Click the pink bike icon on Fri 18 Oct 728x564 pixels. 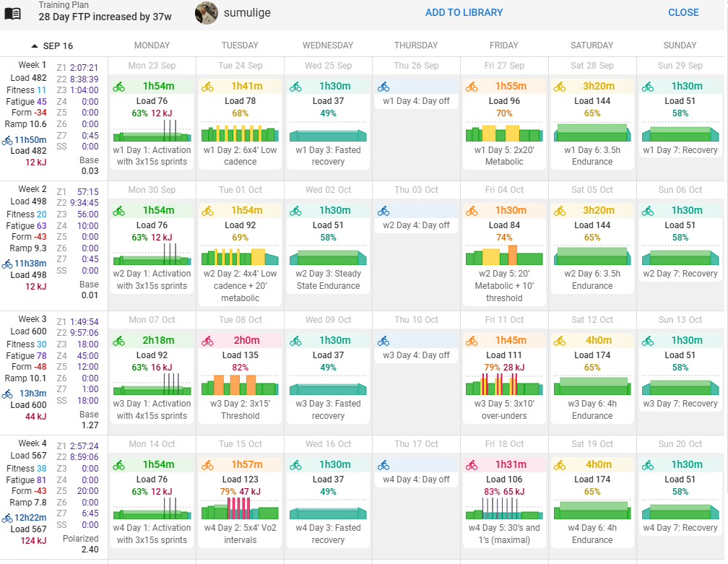(472, 465)
